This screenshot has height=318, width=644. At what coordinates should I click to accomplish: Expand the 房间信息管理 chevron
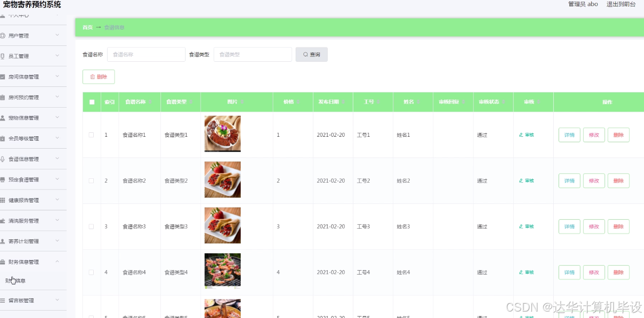tap(57, 77)
